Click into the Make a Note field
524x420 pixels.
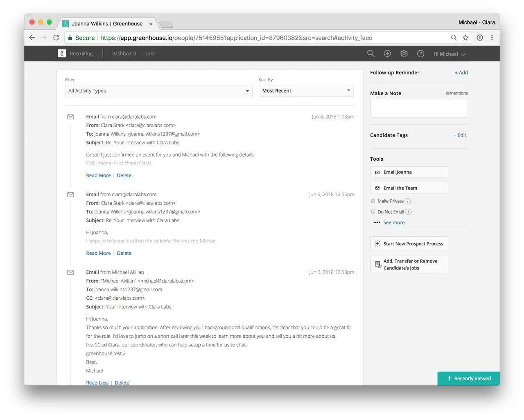pos(419,108)
